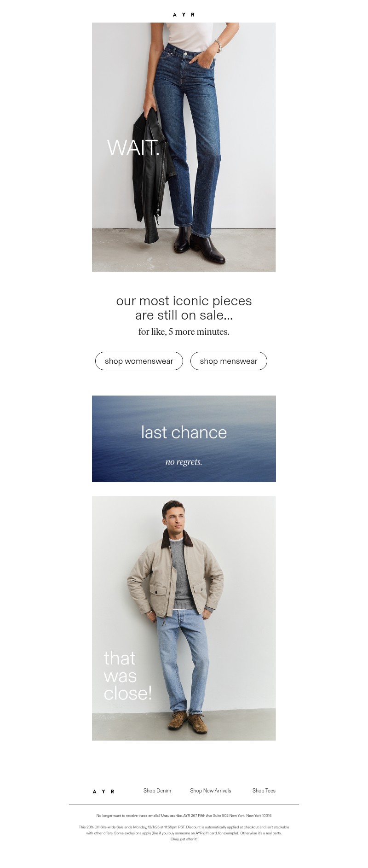Image resolution: width=368 pixels, height=868 pixels.
Task: Click the man's brown suede shoes
Action: tap(187, 722)
